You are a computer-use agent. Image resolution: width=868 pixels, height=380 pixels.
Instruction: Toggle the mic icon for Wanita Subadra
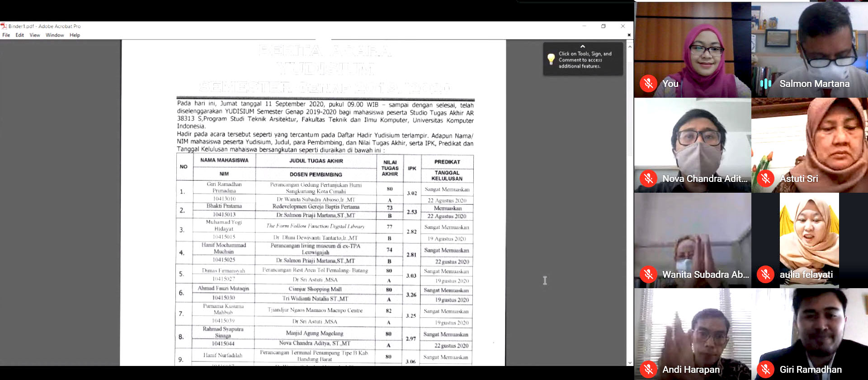[648, 274]
